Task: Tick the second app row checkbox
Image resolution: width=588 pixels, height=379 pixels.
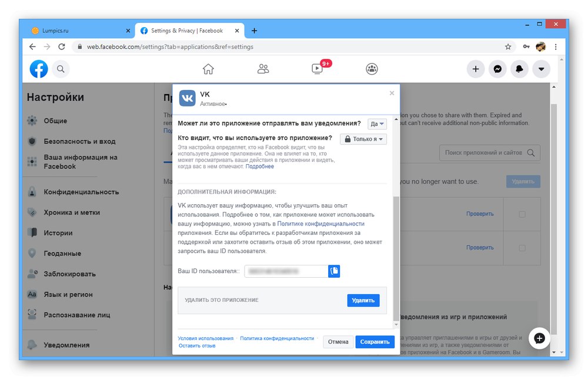Action: pos(522,248)
